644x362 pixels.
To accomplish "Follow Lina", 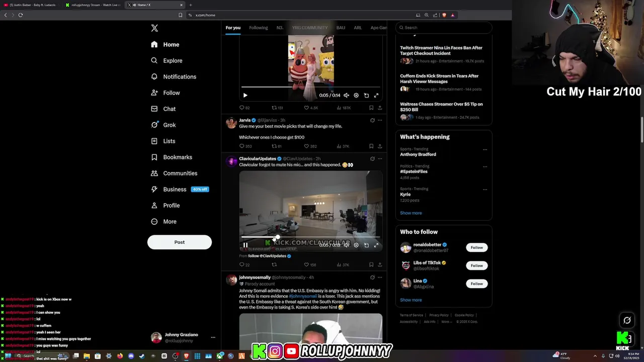I will pyautogui.click(x=477, y=284).
